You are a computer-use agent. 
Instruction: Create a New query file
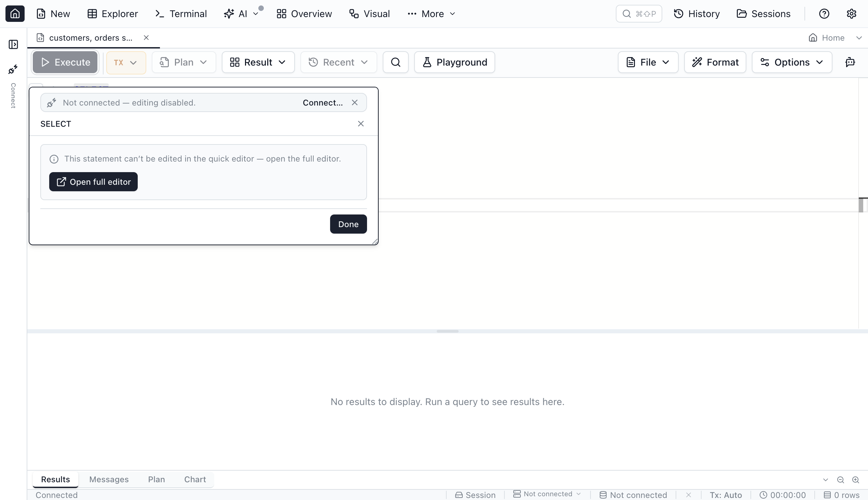pyautogui.click(x=53, y=14)
